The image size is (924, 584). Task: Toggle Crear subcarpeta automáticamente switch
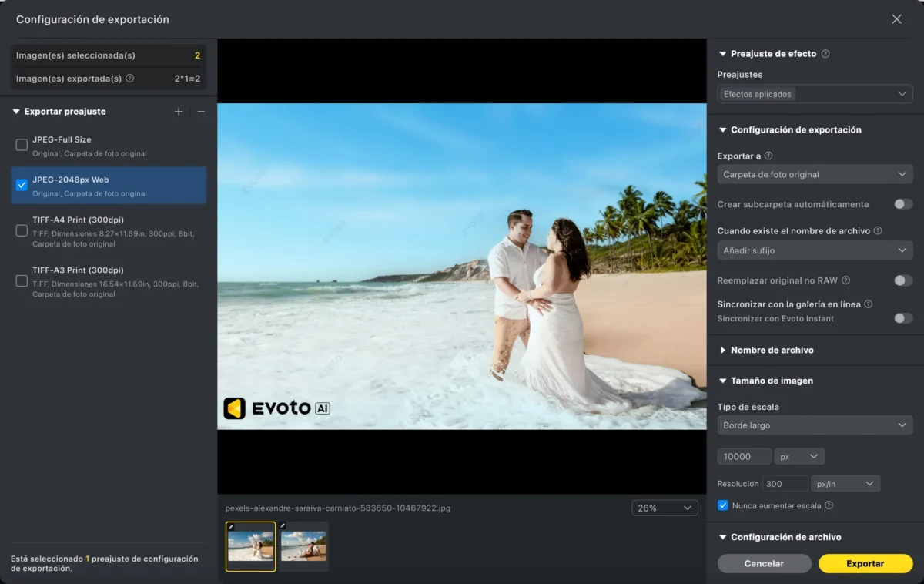click(902, 204)
